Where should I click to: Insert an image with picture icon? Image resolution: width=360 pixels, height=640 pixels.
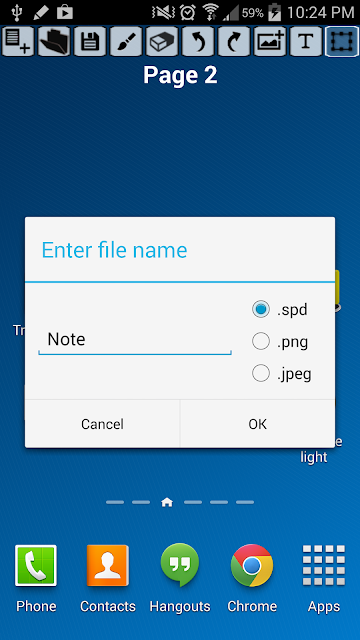tap(270, 41)
